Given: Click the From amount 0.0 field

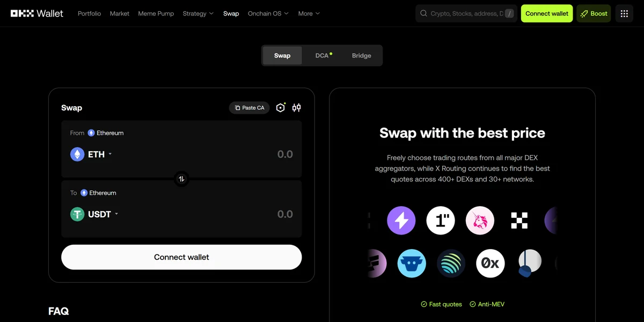Looking at the screenshot, I should 285,155.
